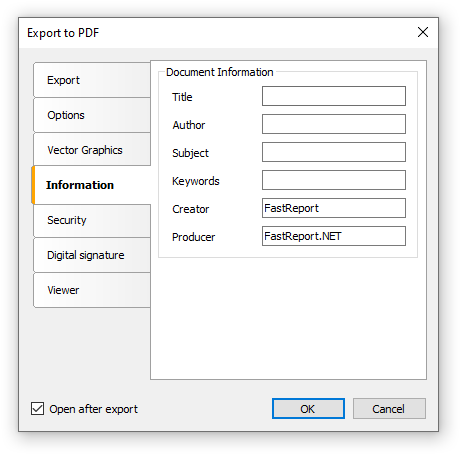
Task: Click the Producer field containing FastReport.NET
Action: tap(334, 236)
